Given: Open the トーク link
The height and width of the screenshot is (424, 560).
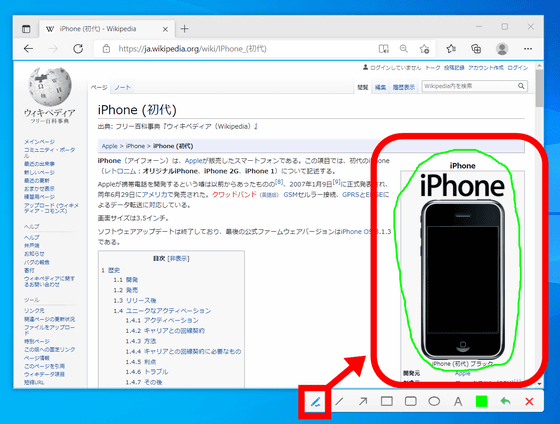Looking at the screenshot, I should click(x=432, y=68).
